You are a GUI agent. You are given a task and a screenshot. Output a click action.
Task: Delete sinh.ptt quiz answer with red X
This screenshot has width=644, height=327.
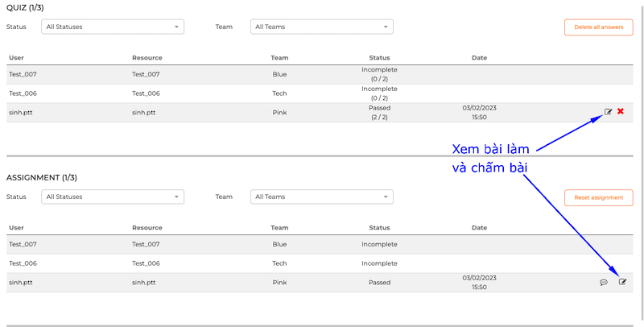(620, 111)
